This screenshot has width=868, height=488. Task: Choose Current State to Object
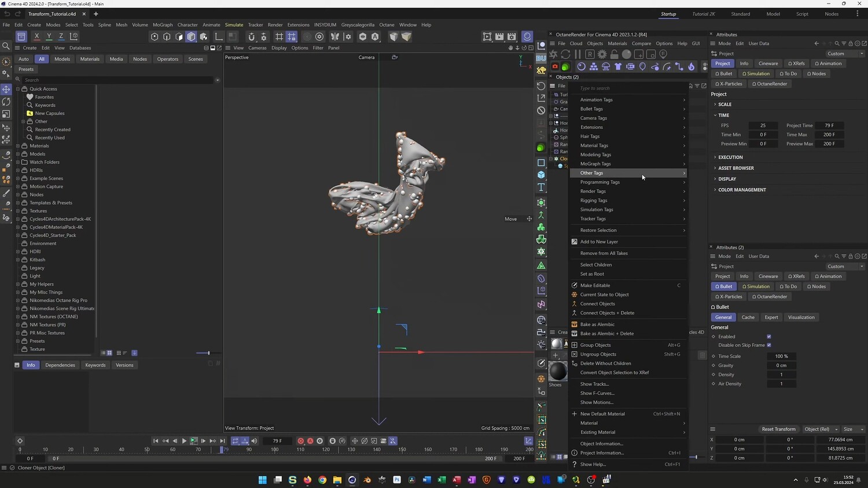point(604,295)
